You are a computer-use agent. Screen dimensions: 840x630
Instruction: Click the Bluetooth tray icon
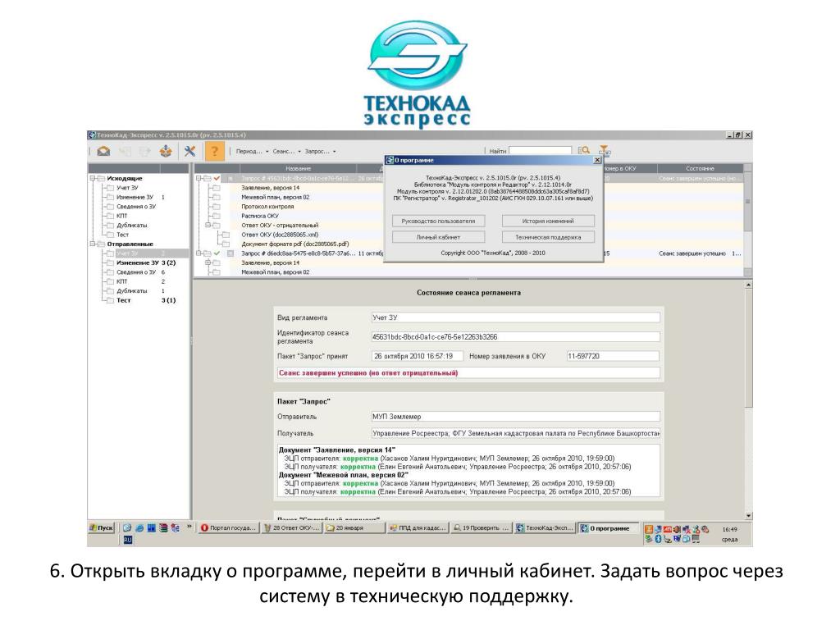click(658, 539)
